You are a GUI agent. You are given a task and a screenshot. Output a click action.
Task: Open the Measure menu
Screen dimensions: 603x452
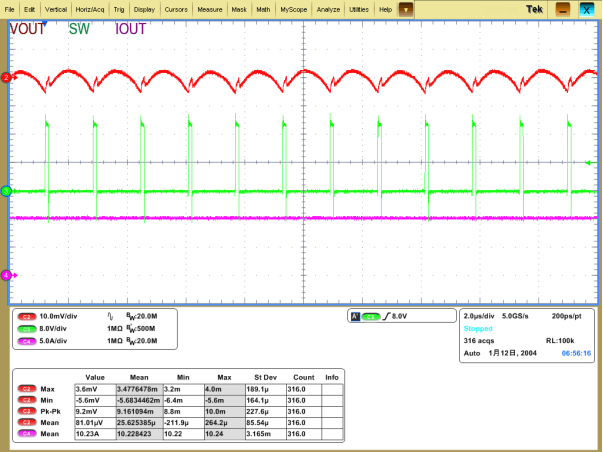209,8
